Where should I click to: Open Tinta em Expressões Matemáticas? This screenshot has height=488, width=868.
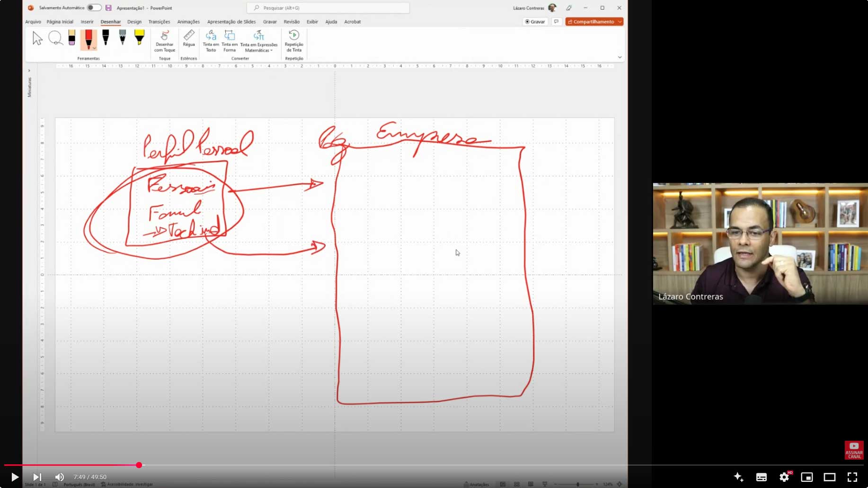point(259,41)
